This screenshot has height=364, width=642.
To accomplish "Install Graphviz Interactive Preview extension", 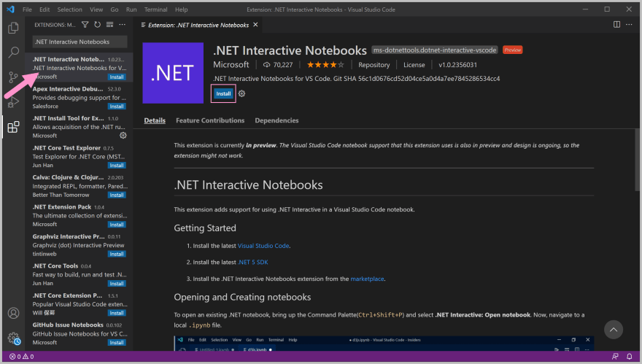I will (x=117, y=254).
